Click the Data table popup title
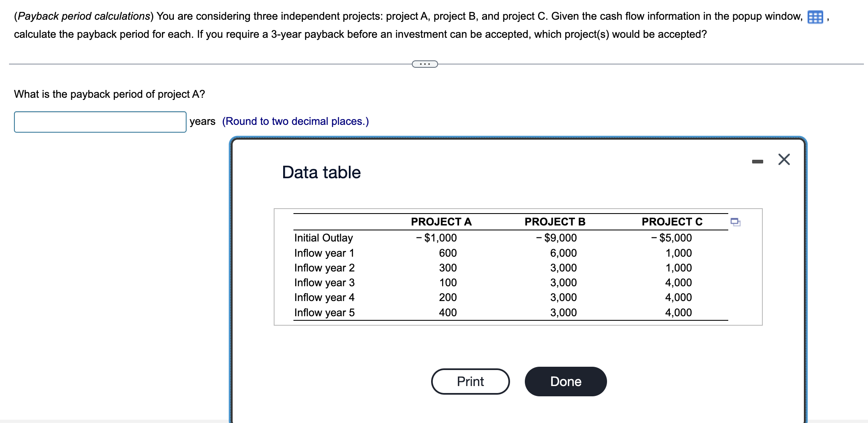Screen dimensions: 868x423 click(x=321, y=172)
